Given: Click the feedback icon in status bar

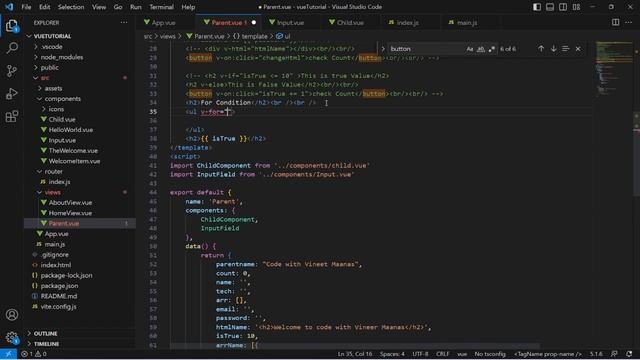Looking at the screenshot, I should coord(614,354).
